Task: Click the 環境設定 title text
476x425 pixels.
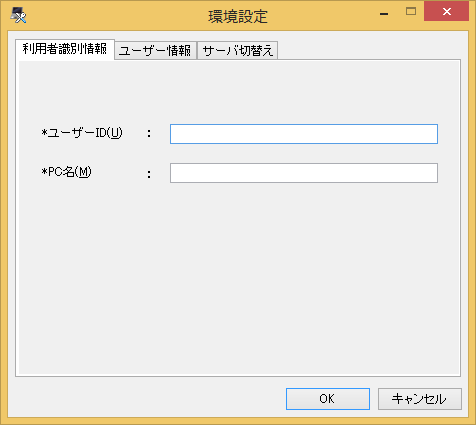Action: click(x=238, y=17)
